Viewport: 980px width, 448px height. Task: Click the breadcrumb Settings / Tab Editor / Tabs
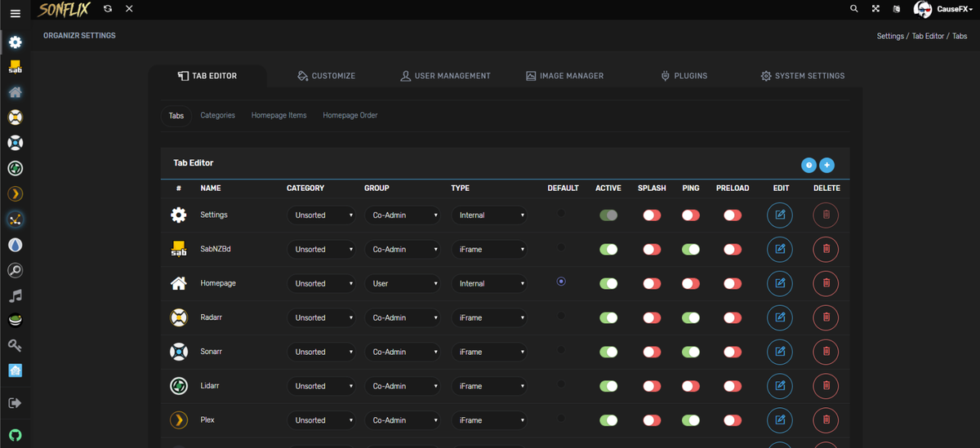tap(922, 36)
